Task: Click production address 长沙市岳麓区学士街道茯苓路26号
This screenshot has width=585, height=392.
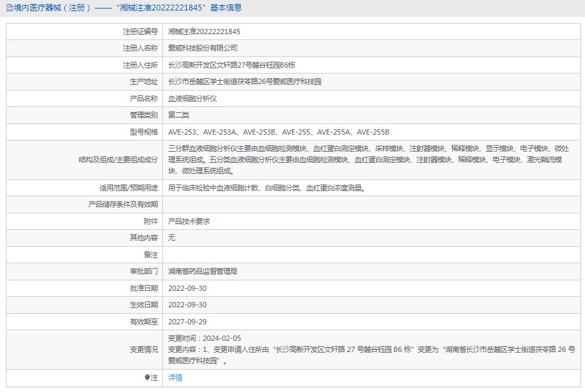Action: (x=245, y=81)
